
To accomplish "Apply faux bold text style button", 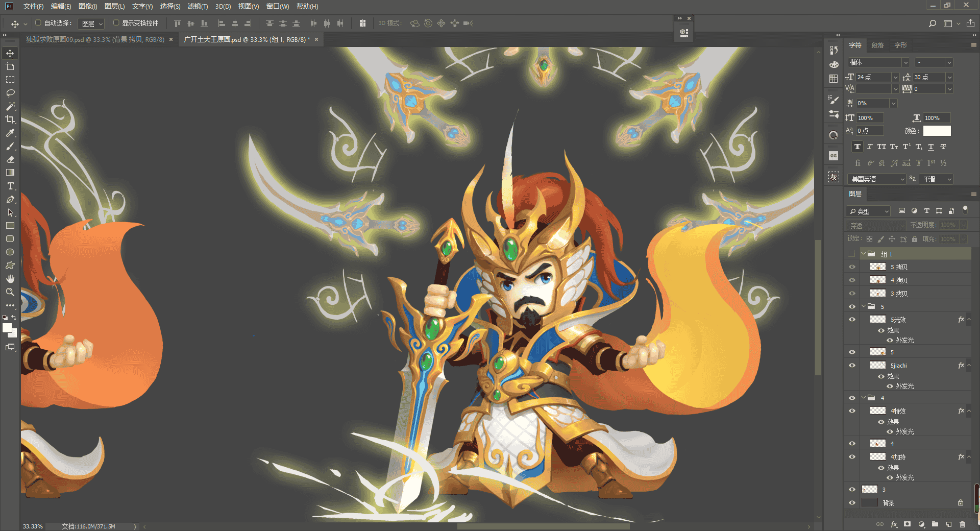I will pyautogui.click(x=857, y=147).
